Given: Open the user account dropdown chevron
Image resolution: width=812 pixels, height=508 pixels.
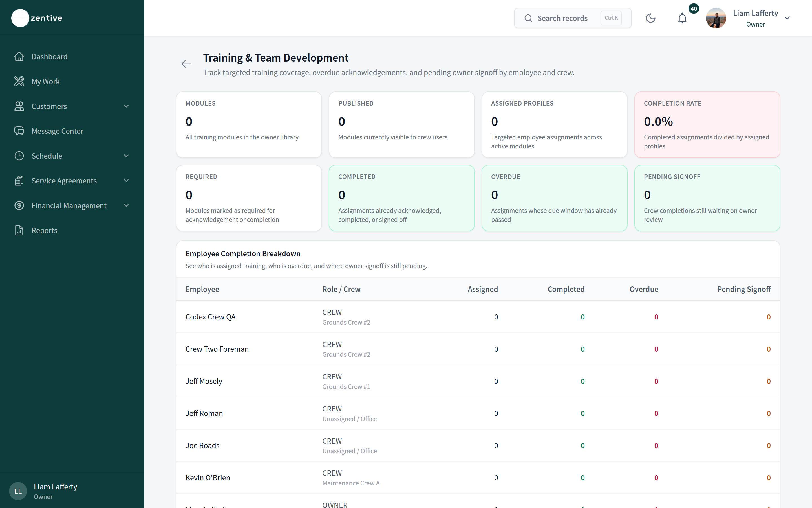Looking at the screenshot, I should (787, 18).
